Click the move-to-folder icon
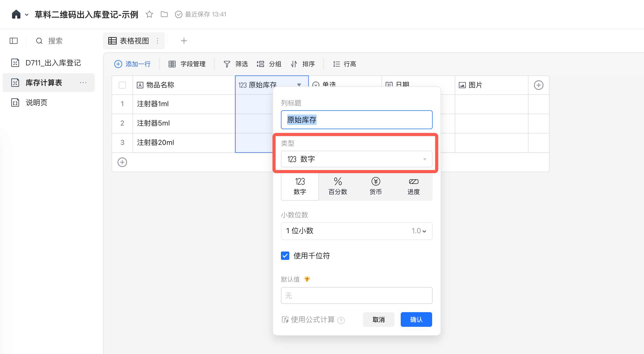Image resolution: width=644 pixels, height=354 pixels. click(x=164, y=14)
